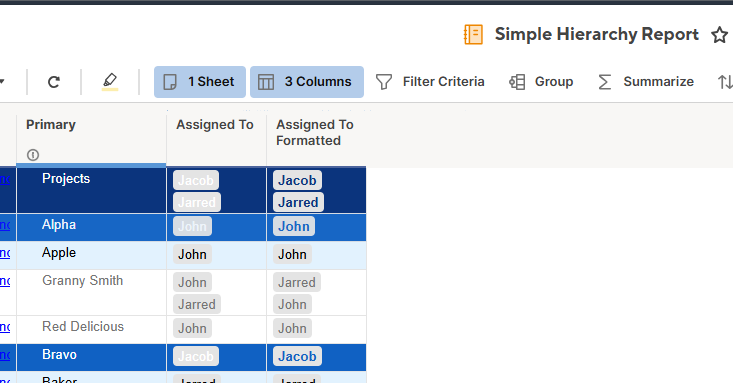This screenshot has height=383, width=733.
Task: Click the Simple Hierarchy Report title
Action: (596, 35)
